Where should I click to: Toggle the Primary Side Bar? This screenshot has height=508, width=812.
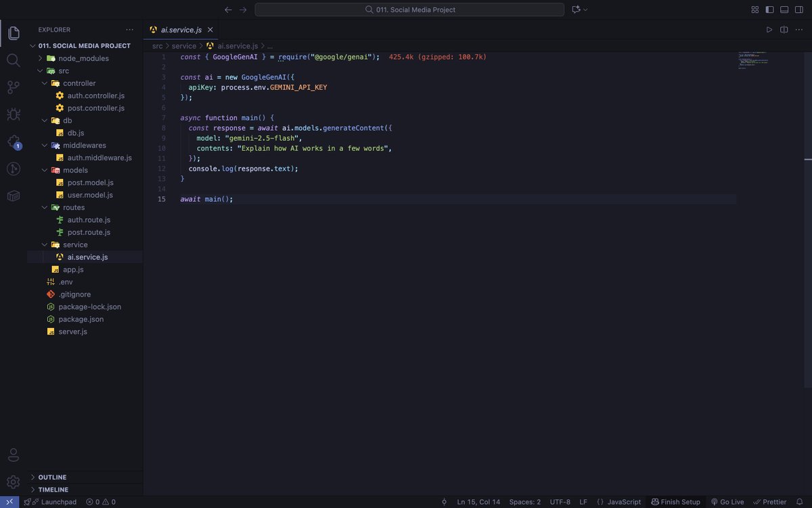(769, 9)
